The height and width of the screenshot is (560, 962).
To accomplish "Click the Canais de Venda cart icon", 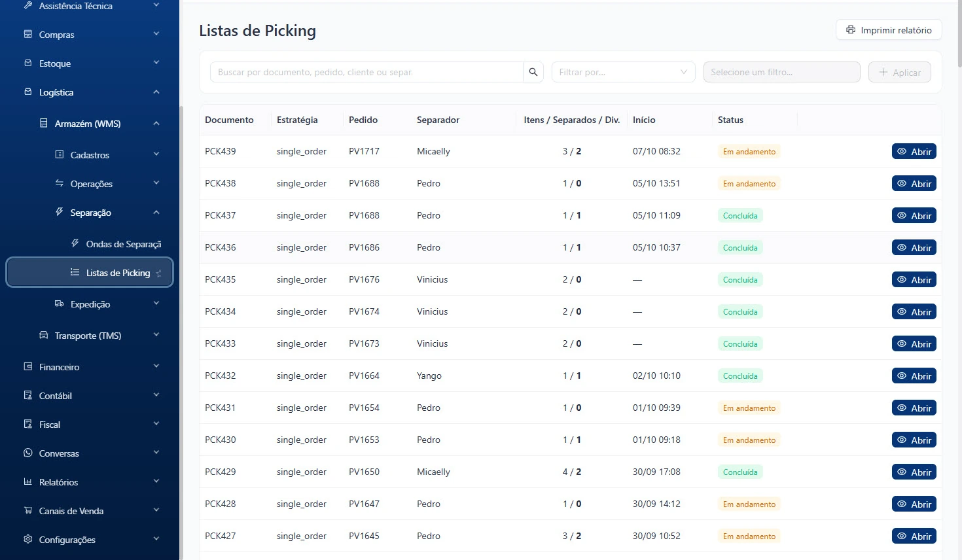I will (28, 510).
